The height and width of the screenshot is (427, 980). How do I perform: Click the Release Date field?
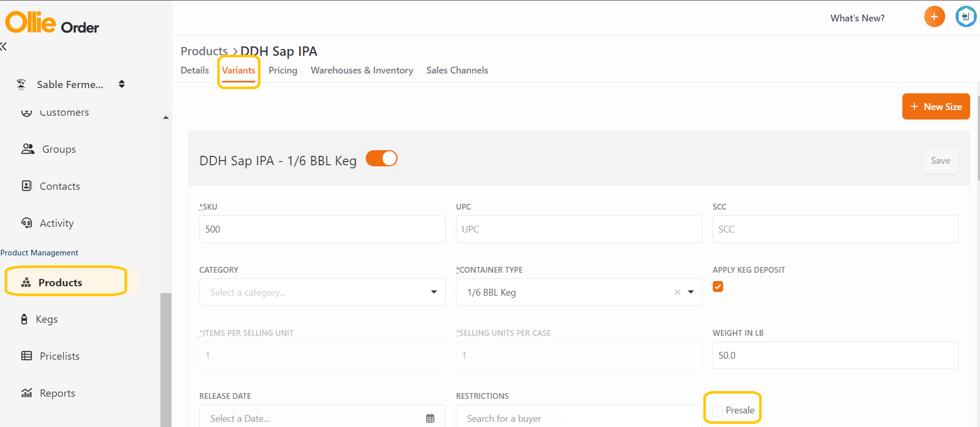322,416
